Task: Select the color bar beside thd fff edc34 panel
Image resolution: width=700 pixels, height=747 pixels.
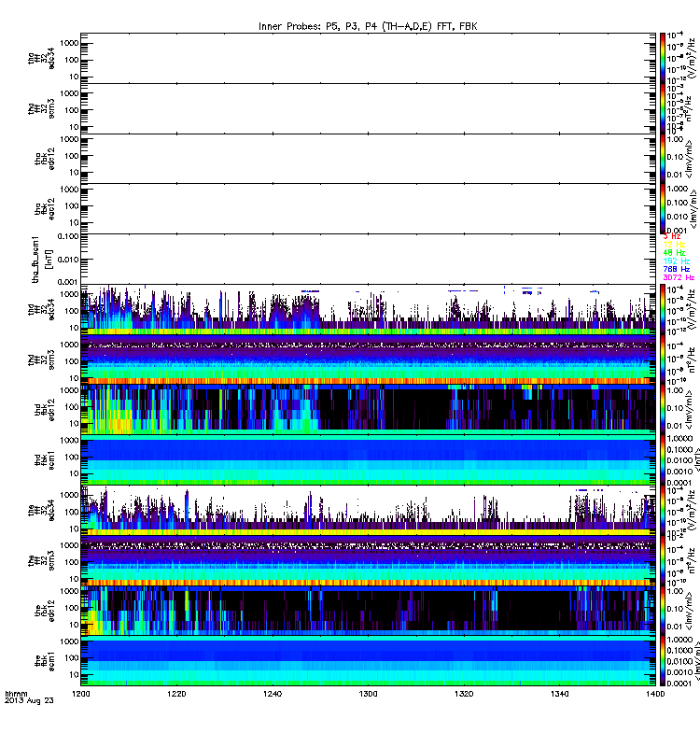Action: [663, 309]
